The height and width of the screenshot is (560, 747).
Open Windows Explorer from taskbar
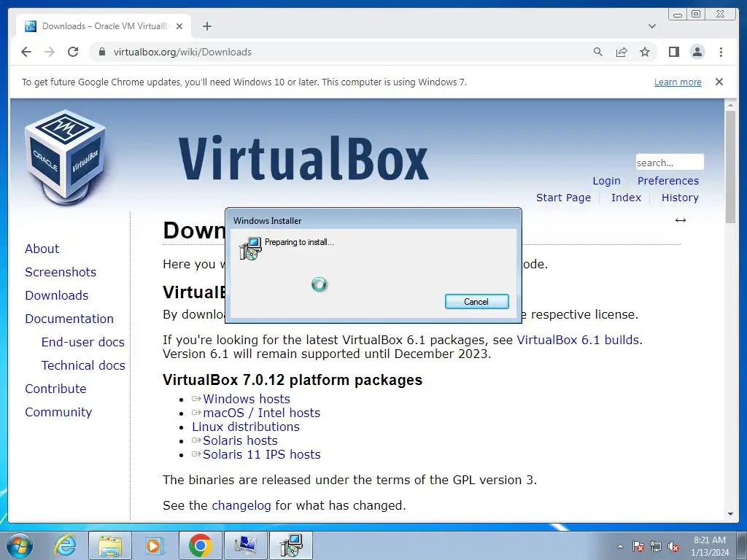click(x=109, y=545)
